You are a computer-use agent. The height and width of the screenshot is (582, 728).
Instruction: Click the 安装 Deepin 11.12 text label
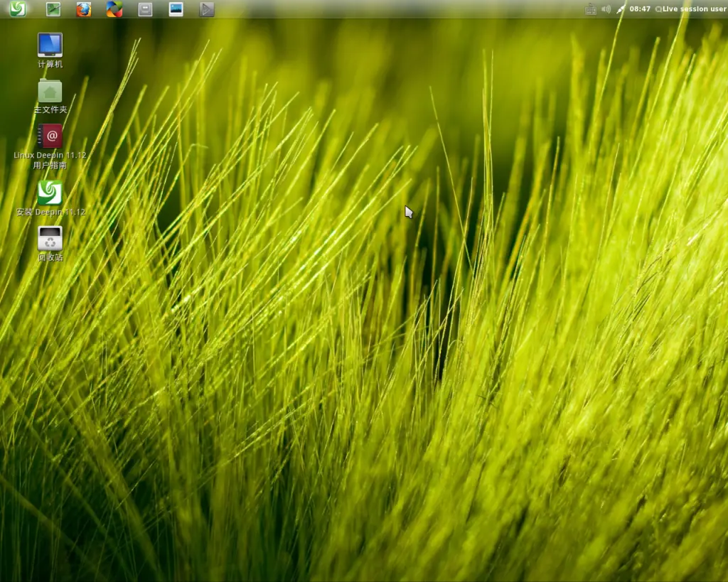click(x=50, y=212)
